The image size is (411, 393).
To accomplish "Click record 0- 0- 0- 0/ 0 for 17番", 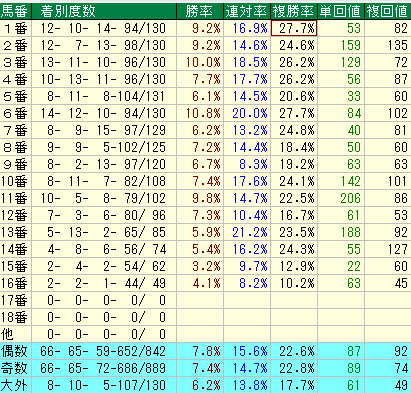I will click(104, 300).
